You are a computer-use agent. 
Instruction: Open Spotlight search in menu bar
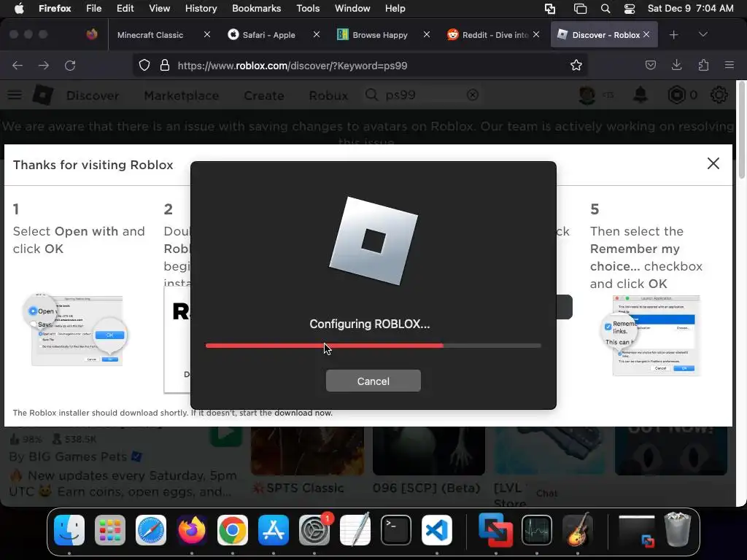[x=605, y=9]
